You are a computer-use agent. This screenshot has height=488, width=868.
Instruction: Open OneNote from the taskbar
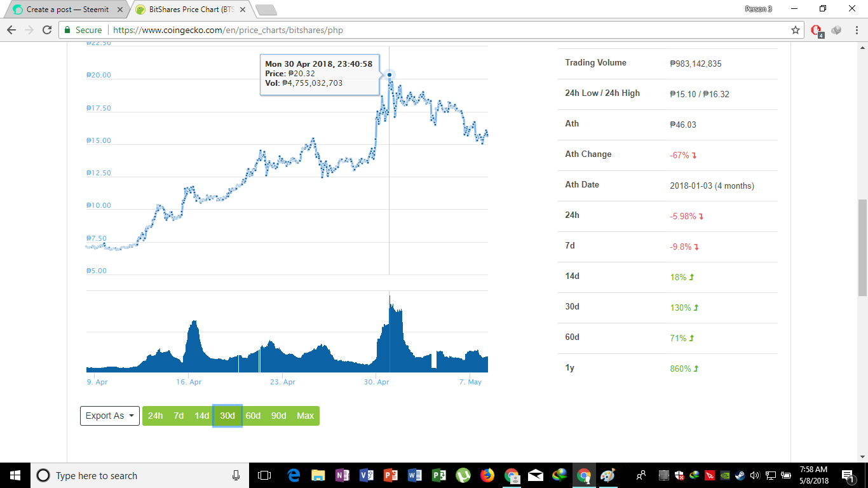click(x=342, y=475)
